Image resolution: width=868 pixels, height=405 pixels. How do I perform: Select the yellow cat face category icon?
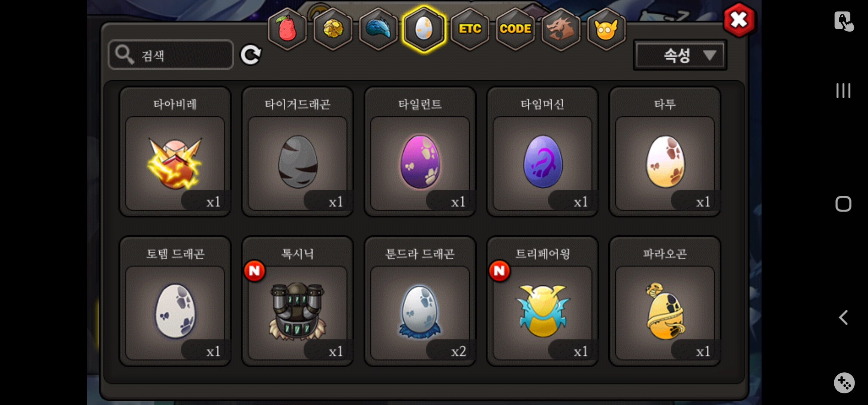click(606, 29)
